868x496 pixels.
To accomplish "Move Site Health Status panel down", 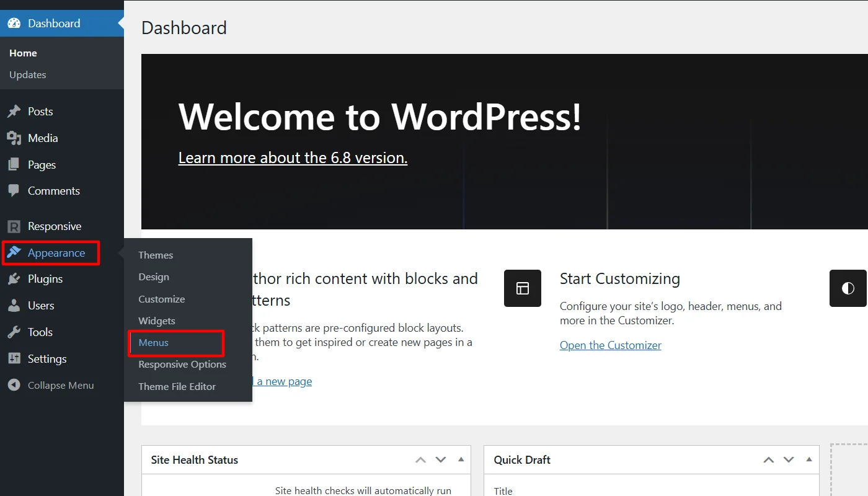I will point(441,460).
